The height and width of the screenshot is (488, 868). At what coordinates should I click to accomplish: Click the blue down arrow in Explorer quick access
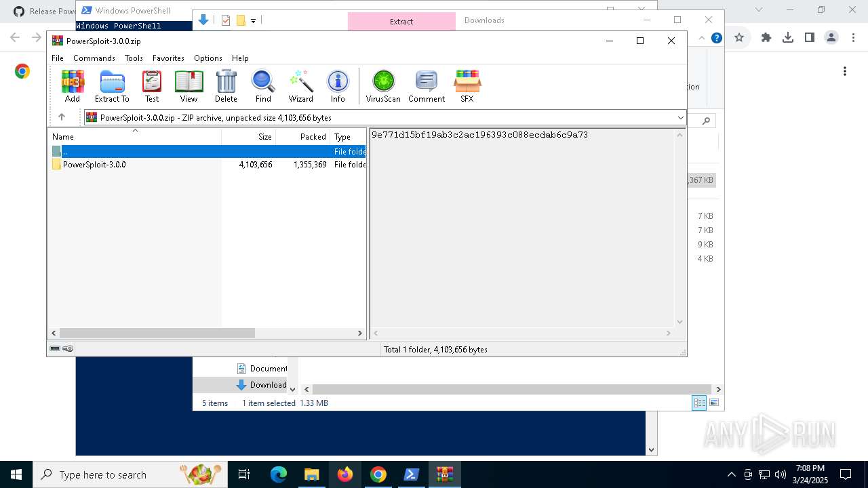pos(203,20)
